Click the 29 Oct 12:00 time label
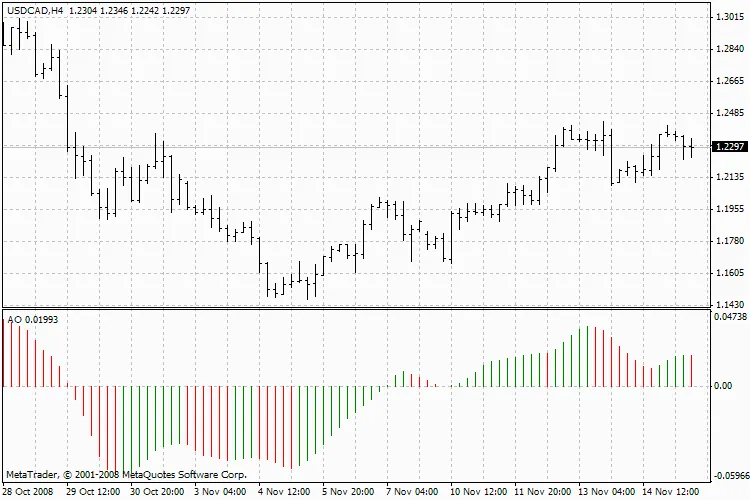The height and width of the screenshot is (500, 750). (94, 492)
